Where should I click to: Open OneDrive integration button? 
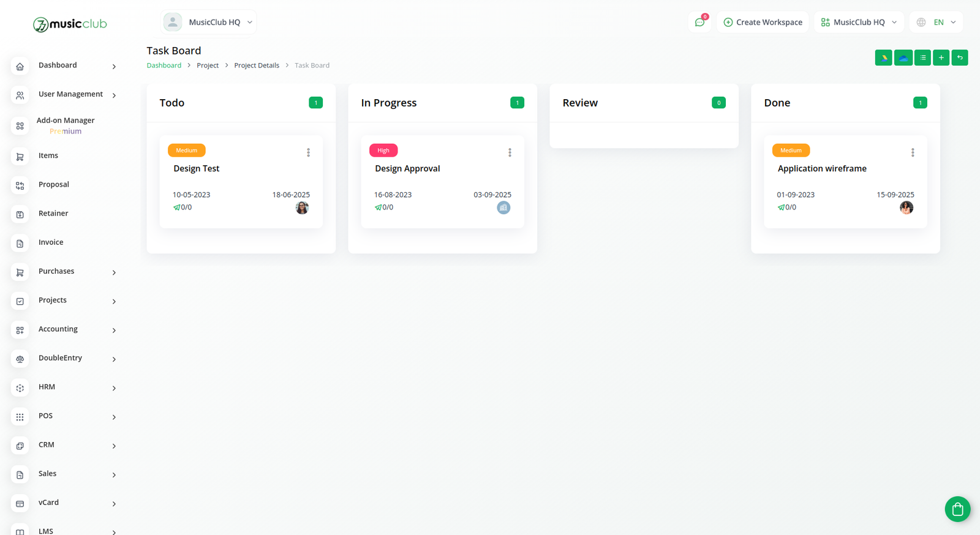pos(903,58)
